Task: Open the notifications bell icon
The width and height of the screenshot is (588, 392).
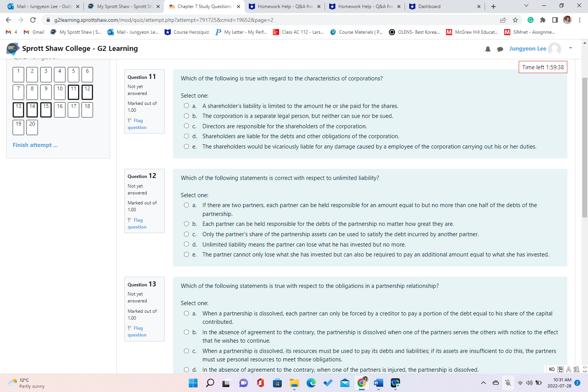Action: pyautogui.click(x=488, y=49)
